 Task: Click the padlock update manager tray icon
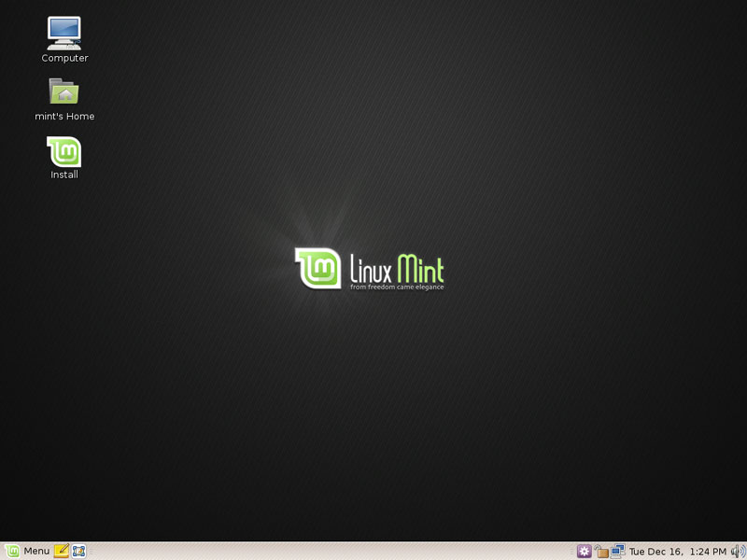click(601, 552)
